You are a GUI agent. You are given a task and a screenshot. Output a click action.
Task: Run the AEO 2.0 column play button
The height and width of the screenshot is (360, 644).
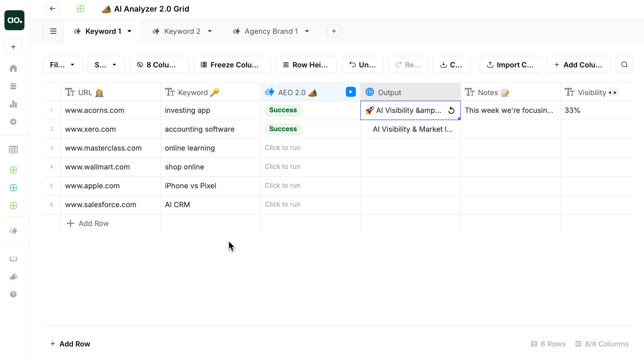click(351, 92)
